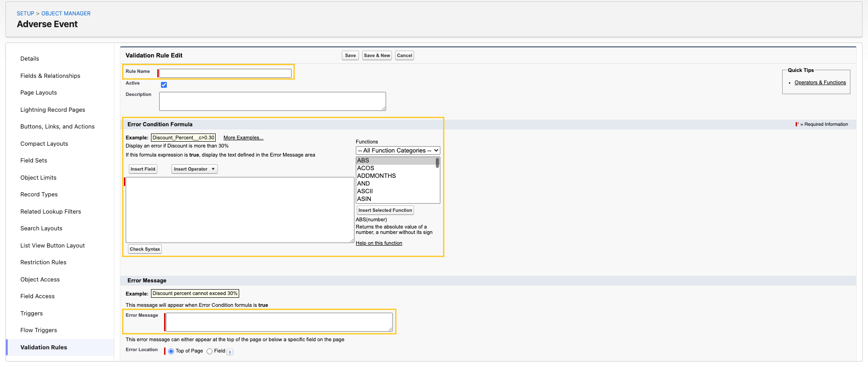The width and height of the screenshot is (868, 367).
Task: Open List View Button Layout
Action: (52, 245)
